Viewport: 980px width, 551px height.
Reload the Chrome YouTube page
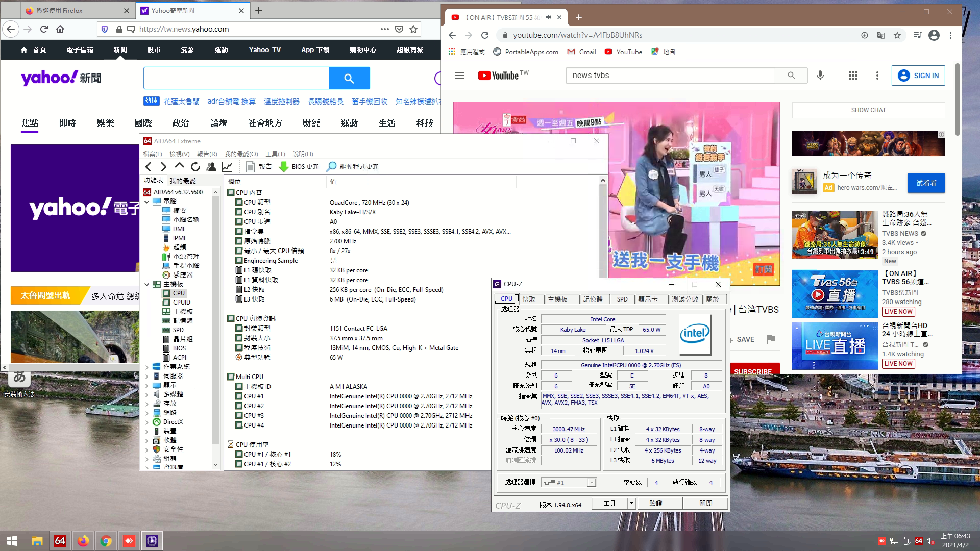(485, 35)
